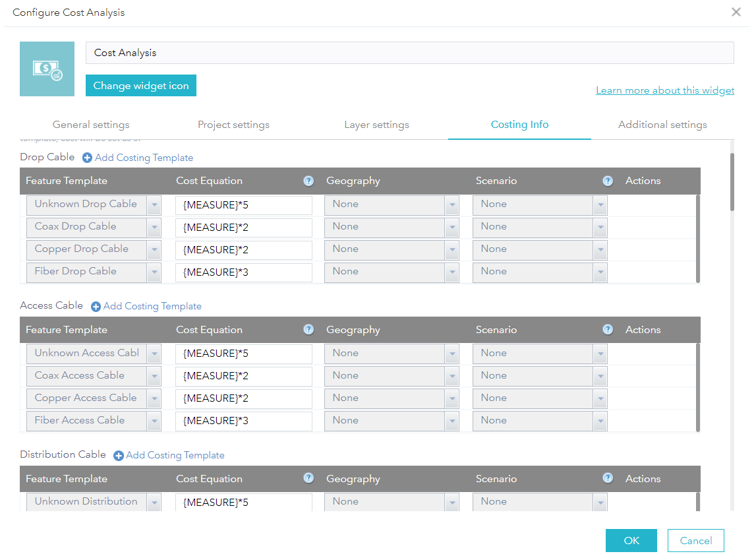Open Scenario help icon in Drop Cable table
Image resolution: width=756 pixels, height=560 pixels.
click(x=608, y=181)
